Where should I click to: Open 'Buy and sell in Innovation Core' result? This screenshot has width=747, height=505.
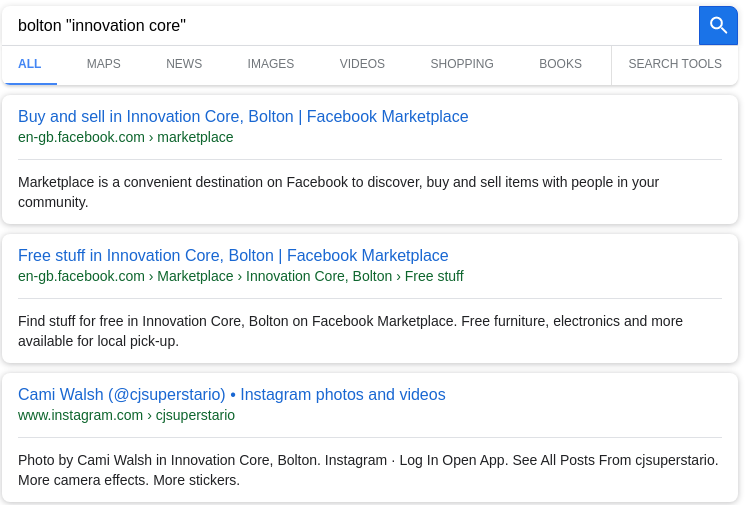coord(243,117)
